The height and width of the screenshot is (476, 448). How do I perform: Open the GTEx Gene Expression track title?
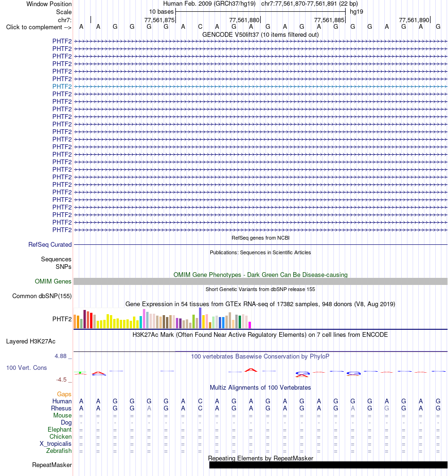(x=260, y=304)
